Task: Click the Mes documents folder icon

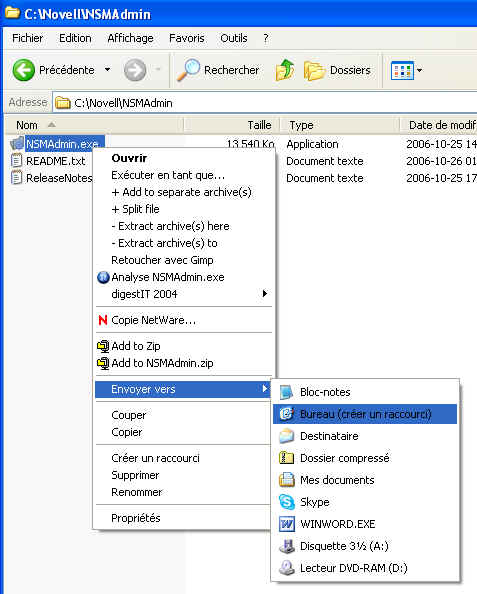Action: point(286,480)
